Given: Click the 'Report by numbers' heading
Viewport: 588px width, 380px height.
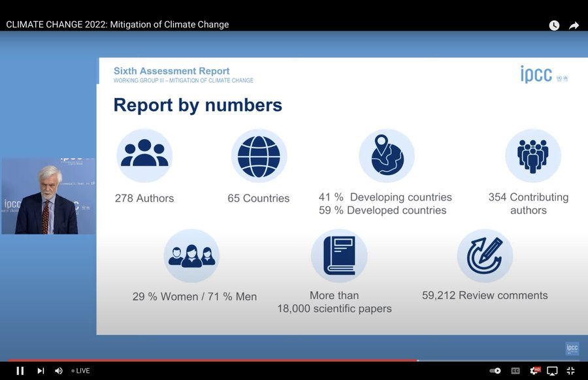Looking at the screenshot, I should (197, 105).
